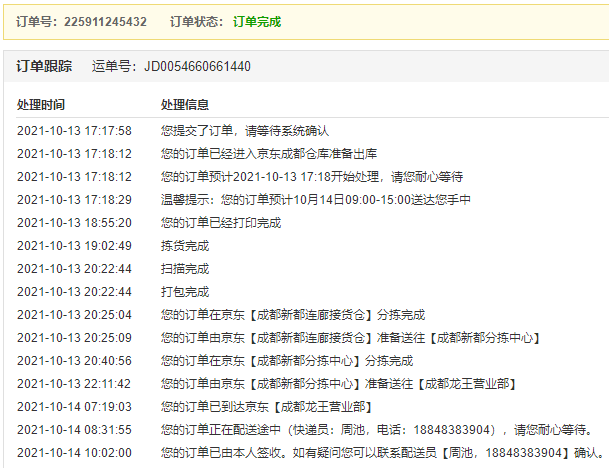
Task: Click timestamp 2021-10-13 20:25:04
Action: pos(74,315)
